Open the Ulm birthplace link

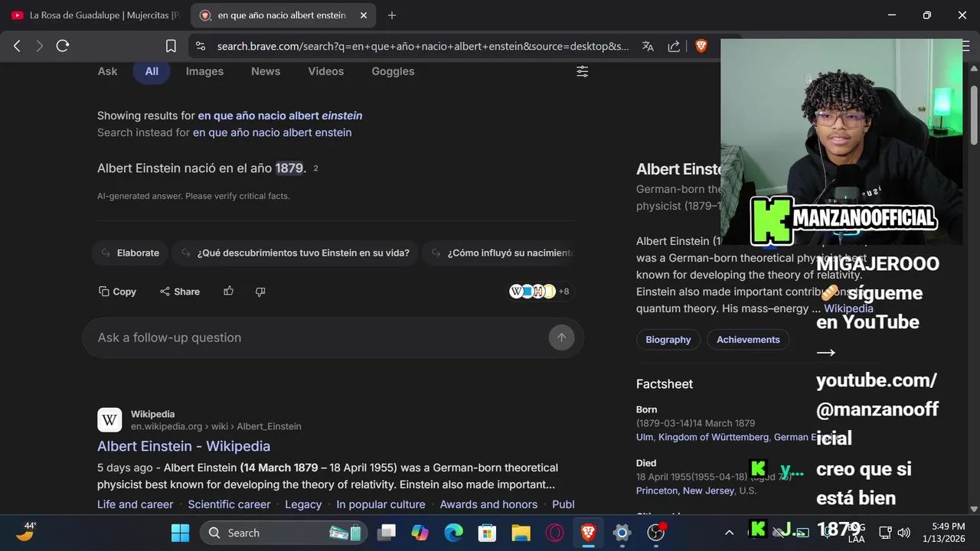pos(645,437)
